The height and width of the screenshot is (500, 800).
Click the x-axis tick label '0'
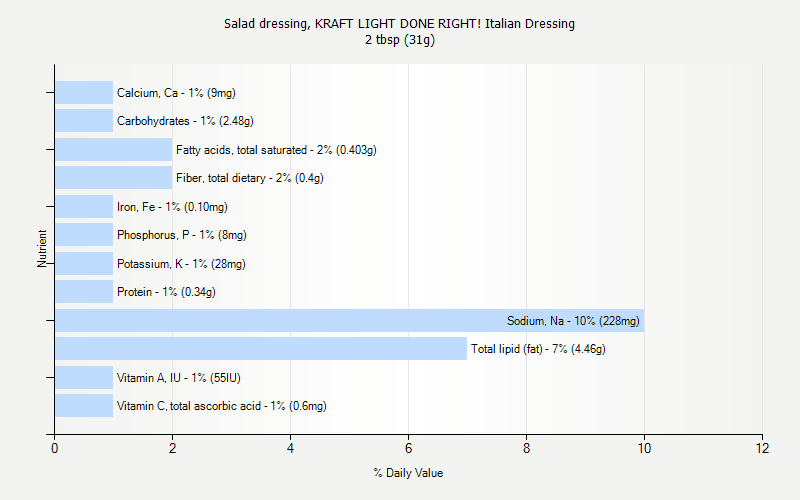[x=55, y=448]
